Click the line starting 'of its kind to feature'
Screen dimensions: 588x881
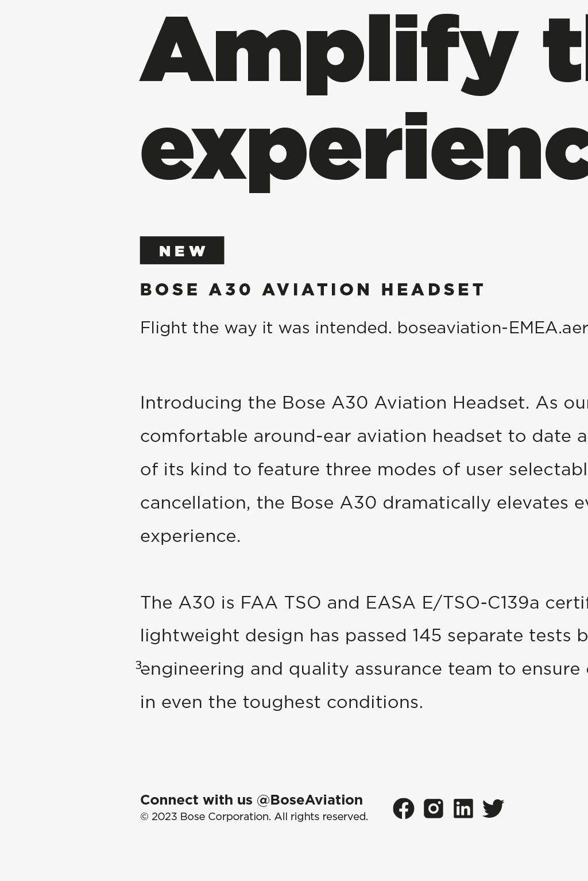click(x=363, y=469)
